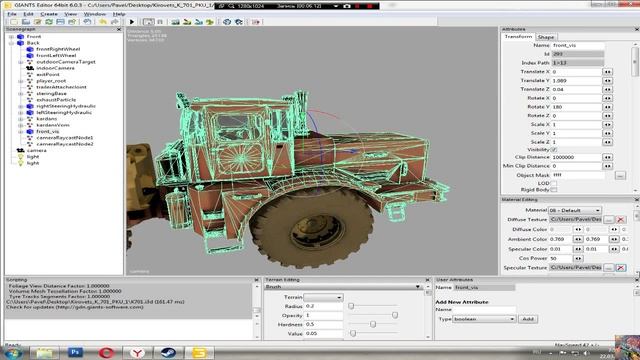Screen dimensions: 640x360
Task: Toggle the Visibility checkbox
Action: [x=554, y=150]
